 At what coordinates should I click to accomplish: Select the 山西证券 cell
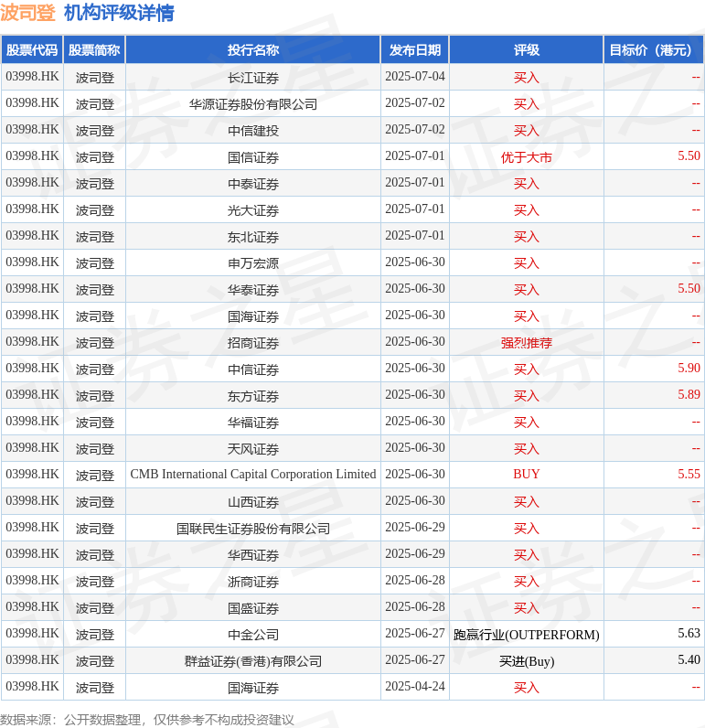click(x=253, y=501)
